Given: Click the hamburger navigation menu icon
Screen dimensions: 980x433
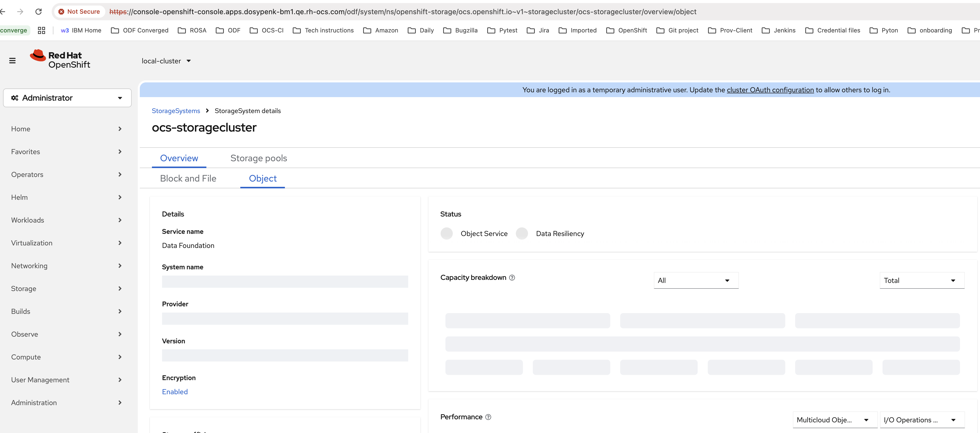Looking at the screenshot, I should 12,61.
